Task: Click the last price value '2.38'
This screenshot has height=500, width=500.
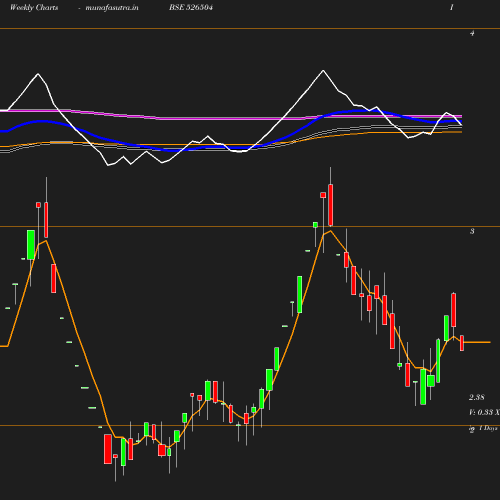Action: pyautogui.click(x=477, y=397)
